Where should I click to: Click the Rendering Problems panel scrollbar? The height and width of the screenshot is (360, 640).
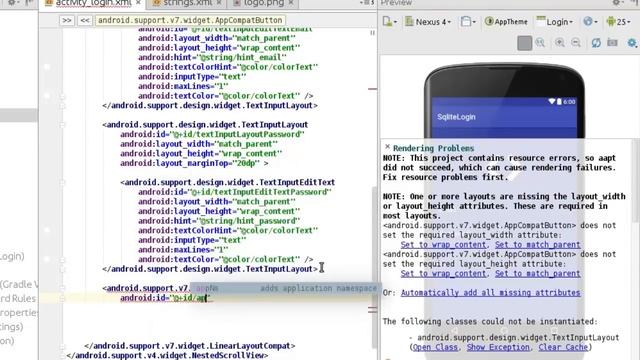tap(636, 181)
